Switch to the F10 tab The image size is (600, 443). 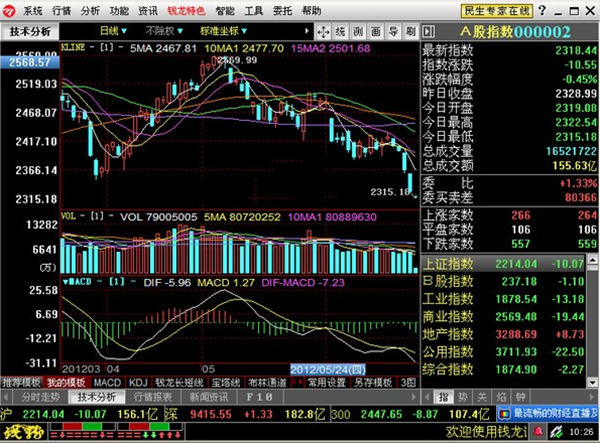pos(260,397)
